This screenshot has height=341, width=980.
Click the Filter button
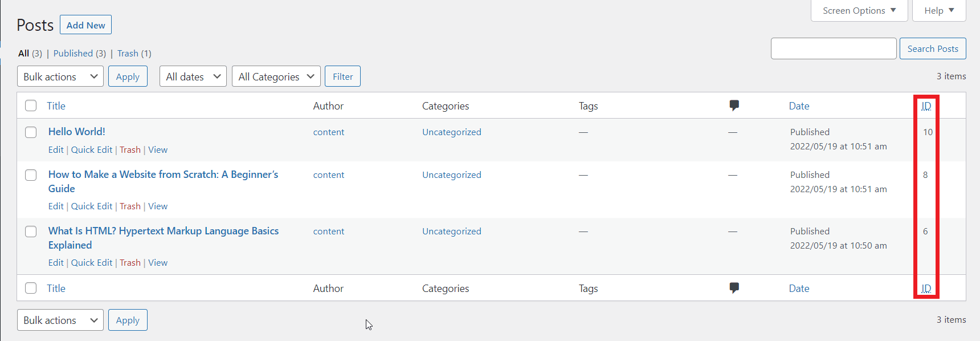point(342,76)
